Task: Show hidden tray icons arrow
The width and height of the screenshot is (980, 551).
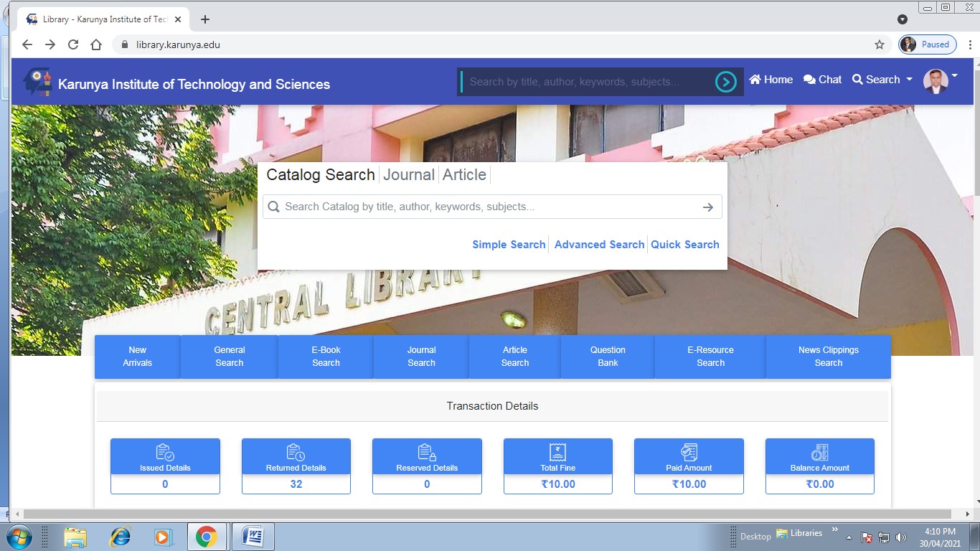Action: [x=849, y=537]
